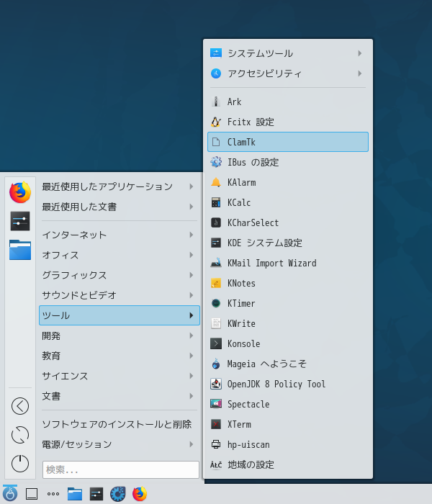Expand 最近使用した文書 submenu arrow
The image size is (432, 504).
point(192,207)
